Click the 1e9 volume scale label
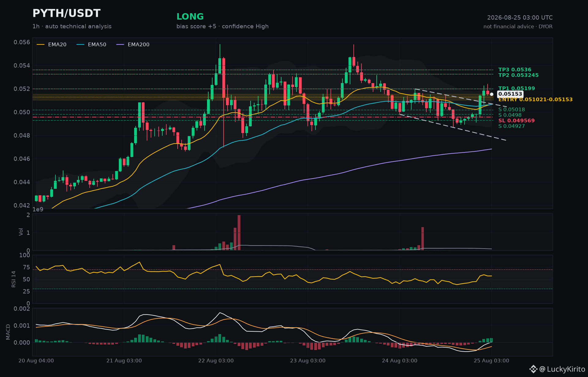 click(38, 210)
